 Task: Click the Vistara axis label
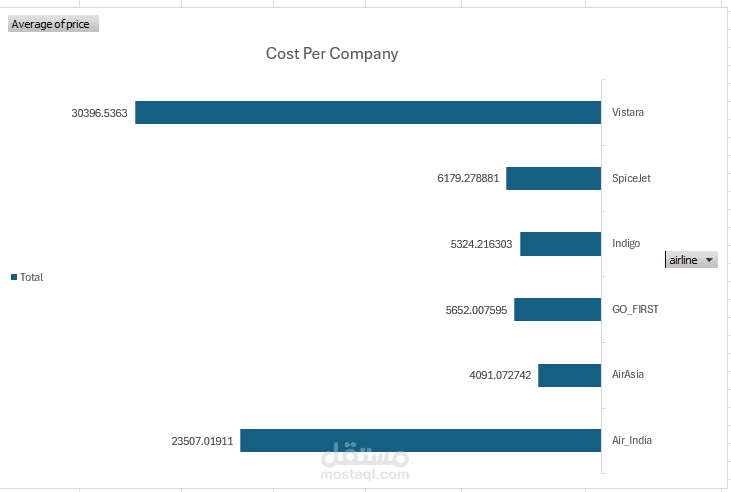coord(628,112)
